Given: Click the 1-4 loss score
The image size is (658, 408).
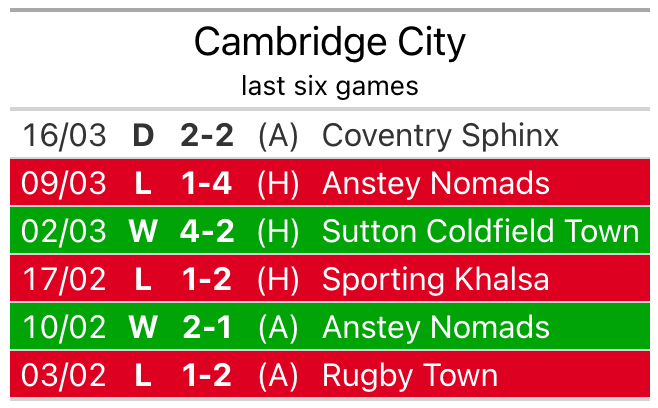Looking at the screenshot, I should 207,183.
